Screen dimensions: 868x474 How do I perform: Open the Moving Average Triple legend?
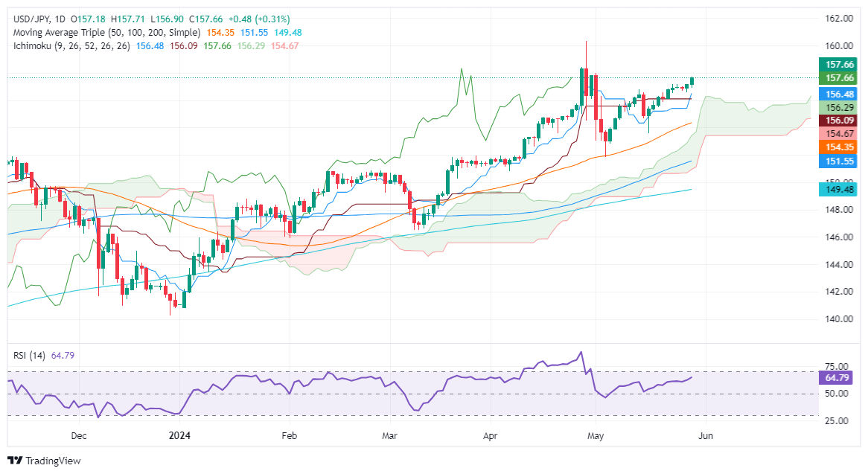105,33
